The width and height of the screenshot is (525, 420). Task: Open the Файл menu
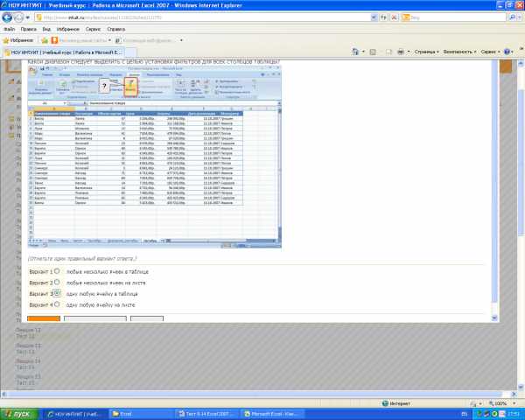coord(10,30)
